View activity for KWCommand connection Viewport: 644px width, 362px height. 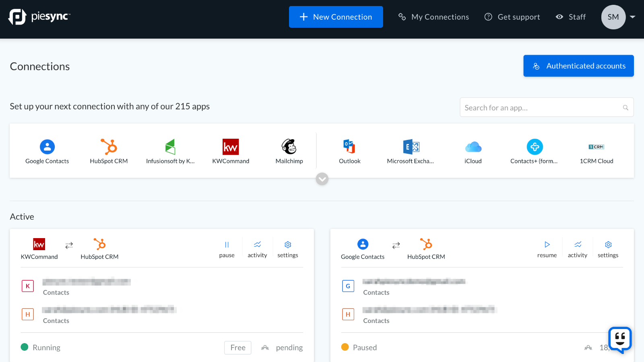257,249
